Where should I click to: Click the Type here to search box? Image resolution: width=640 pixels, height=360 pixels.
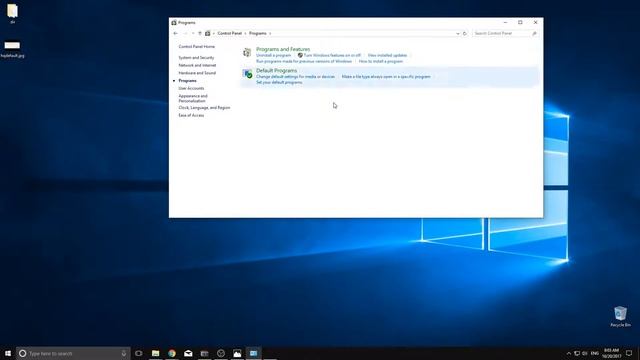73,353
